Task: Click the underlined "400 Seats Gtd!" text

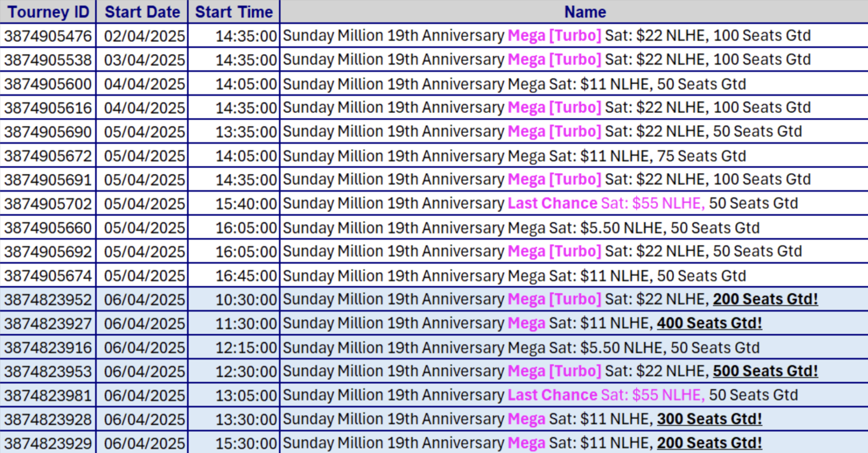Action: 709,323
